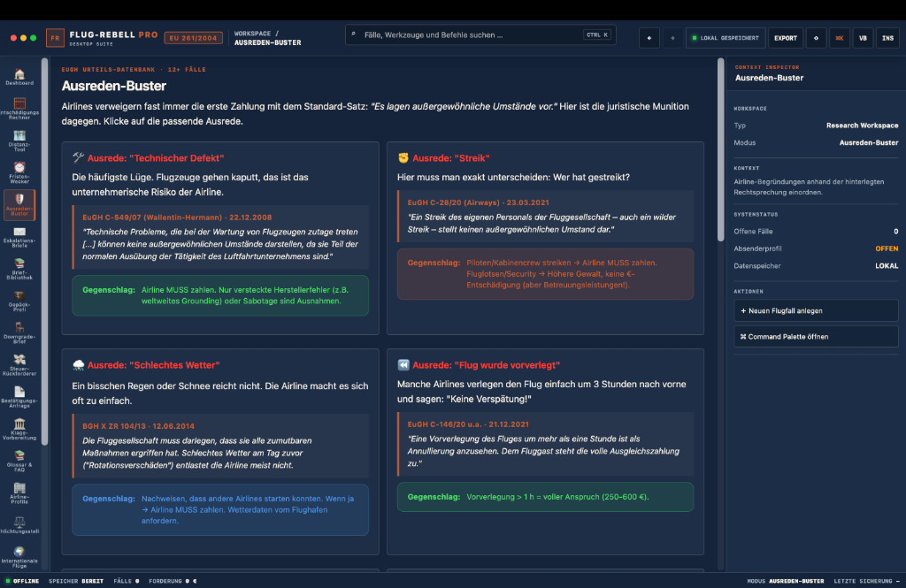Expand the Ausrede "Technischer Defekt" card

point(220,238)
